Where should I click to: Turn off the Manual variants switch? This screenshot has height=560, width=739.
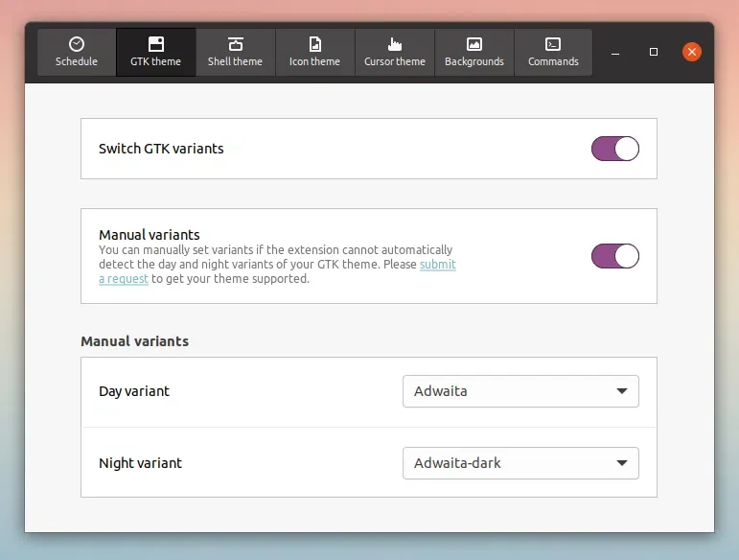[x=614, y=256]
